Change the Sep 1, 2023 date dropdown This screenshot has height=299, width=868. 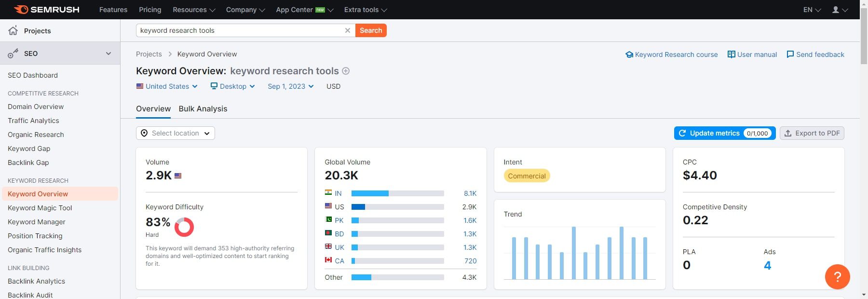(x=291, y=86)
